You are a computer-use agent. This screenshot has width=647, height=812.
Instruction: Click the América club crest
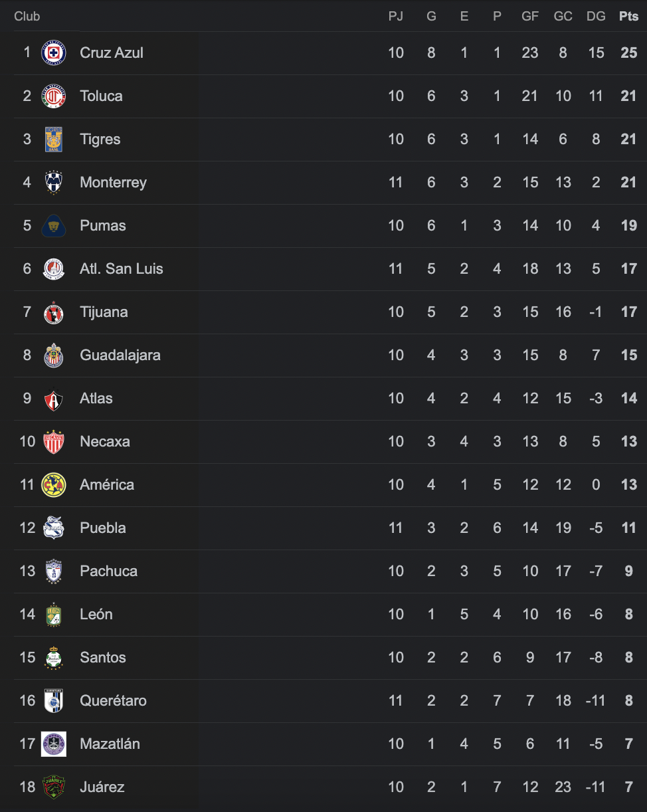click(x=54, y=485)
